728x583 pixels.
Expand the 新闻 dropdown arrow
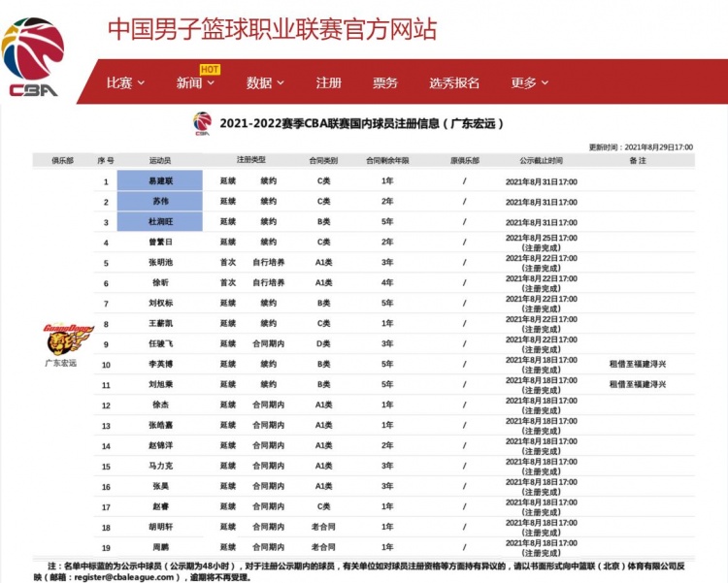pos(211,82)
